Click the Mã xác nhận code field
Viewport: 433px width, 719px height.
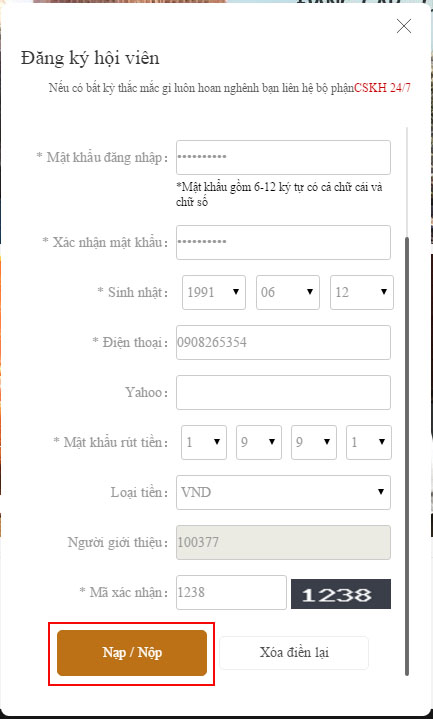pos(231,592)
